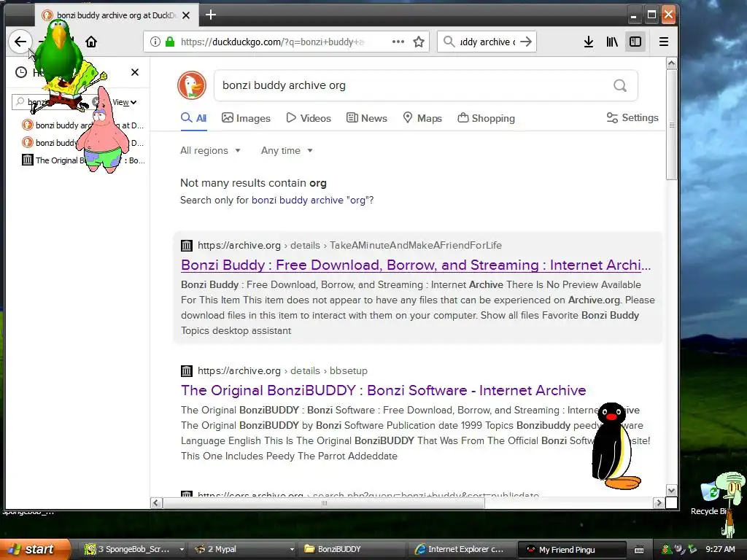Image resolution: width=747 pixels, height=560 pixels.
Task: Open the All regions dropdown
Action: click(210, 150)
